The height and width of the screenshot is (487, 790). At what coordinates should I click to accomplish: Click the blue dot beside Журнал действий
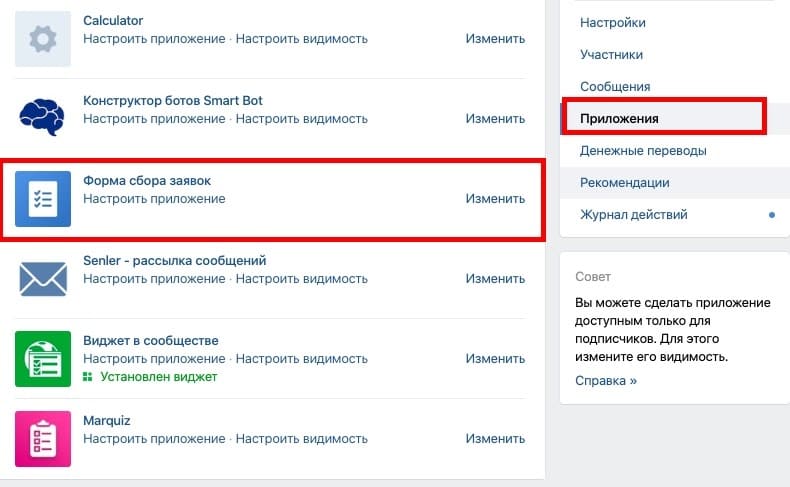(x=772, y=215)
